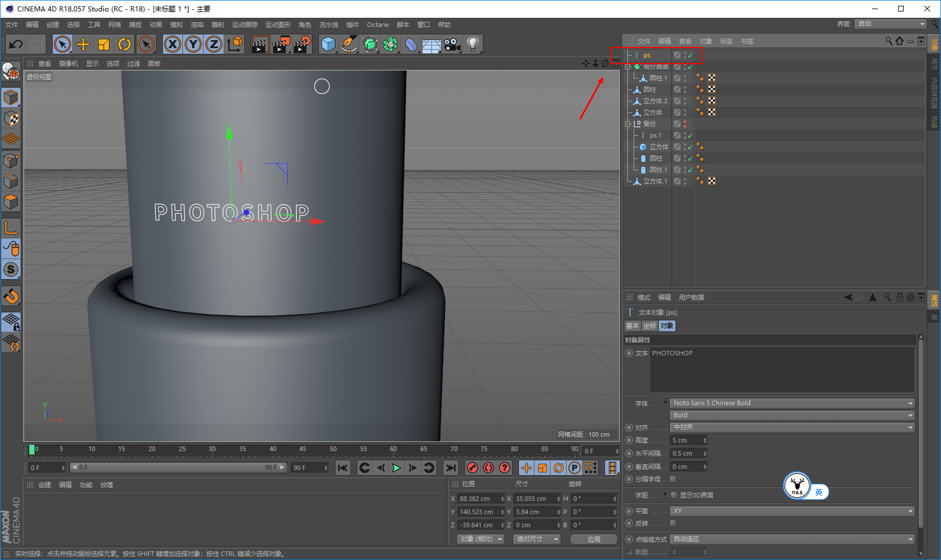Image resolution: width=941 pixels, height=560 pixels.
Task: Switch to the 基本 tab
Action: click(x=632, y=326)
